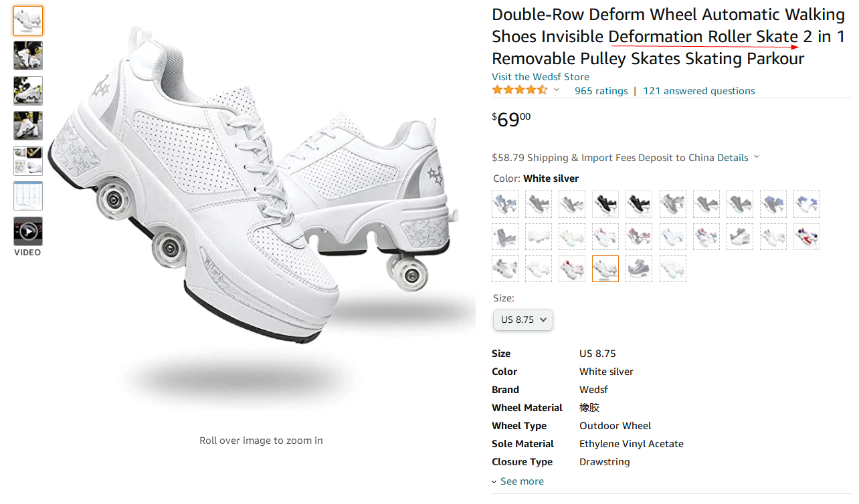Click the shipping Details link
This screenshot has width=859, height=504.
coord(733,158)
